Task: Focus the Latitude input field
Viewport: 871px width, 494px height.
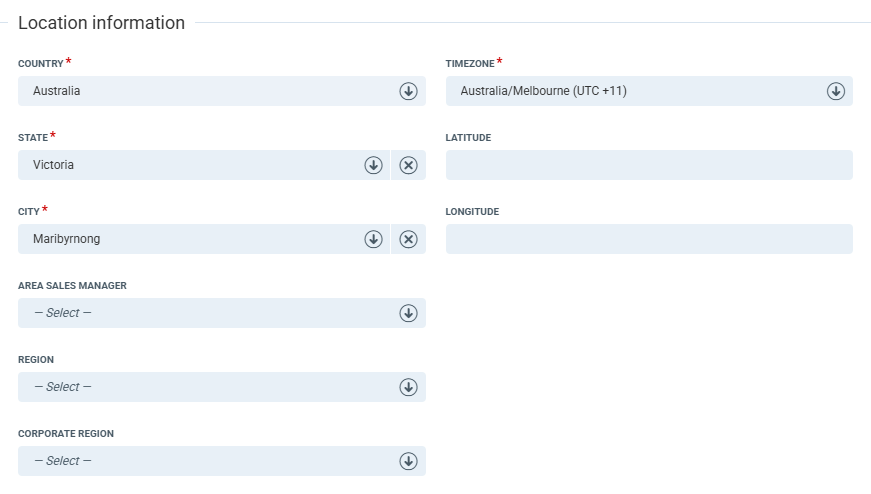Action: click(x=649, y=165)
